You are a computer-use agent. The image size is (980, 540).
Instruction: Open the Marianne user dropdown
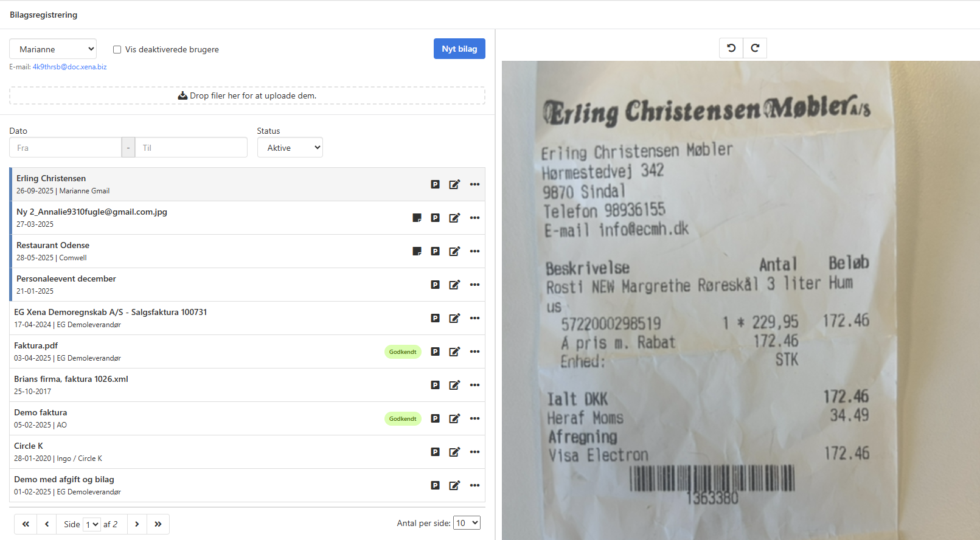click(53, 49)
